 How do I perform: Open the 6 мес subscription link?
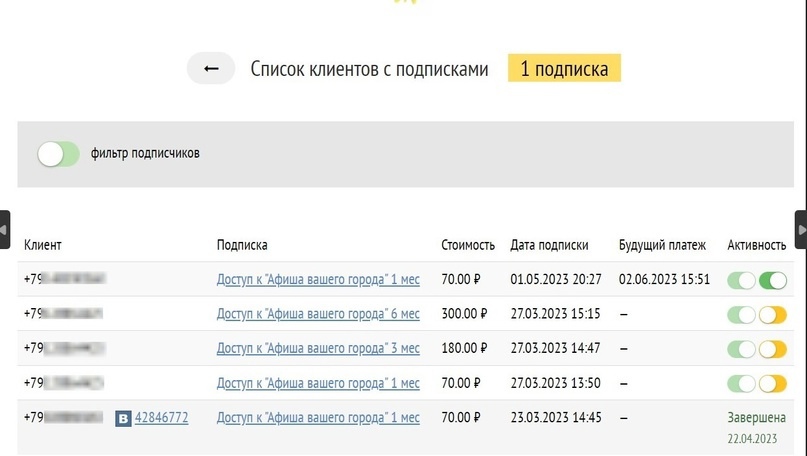318,314
